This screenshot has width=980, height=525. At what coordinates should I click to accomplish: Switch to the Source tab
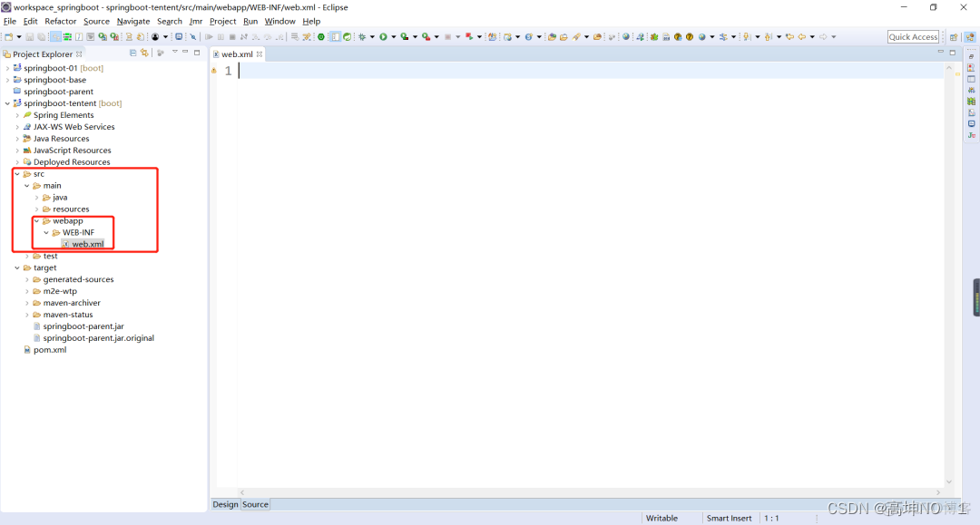255,504
